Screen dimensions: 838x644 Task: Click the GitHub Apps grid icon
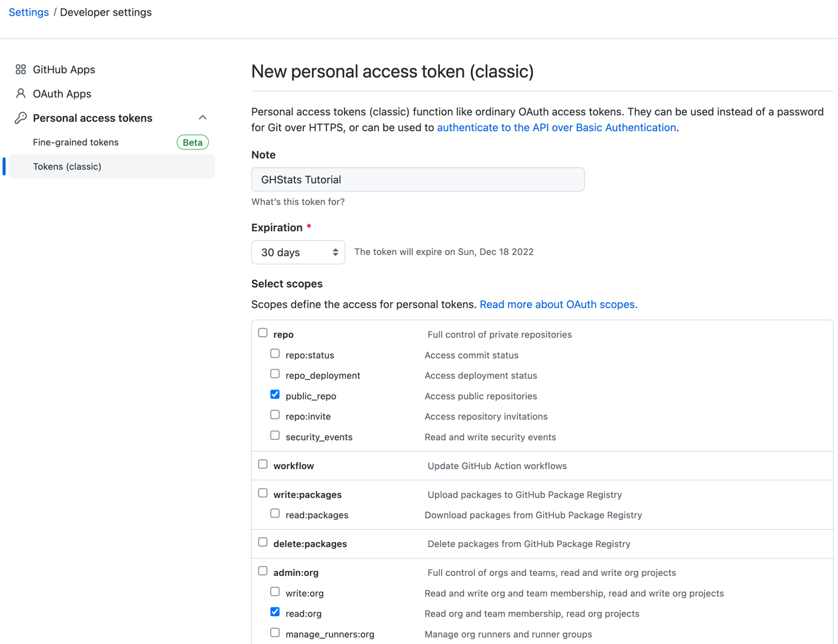pos(20,69)
